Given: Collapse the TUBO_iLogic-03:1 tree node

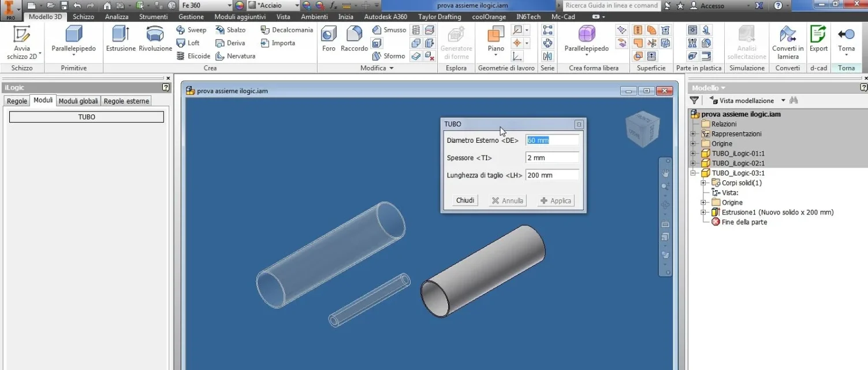Looking at the screenshot, I should [x=693, y=173].
